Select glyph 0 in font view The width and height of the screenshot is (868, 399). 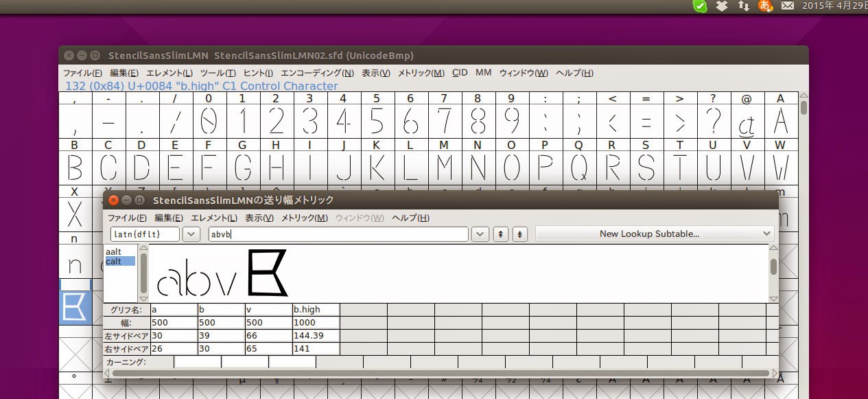click(x=209, y=122)
